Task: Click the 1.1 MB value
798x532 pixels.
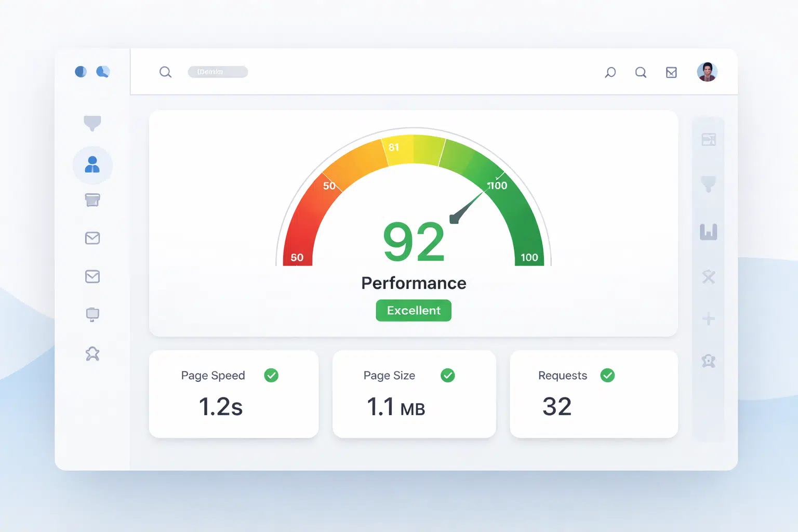Action: coord(396,407)
